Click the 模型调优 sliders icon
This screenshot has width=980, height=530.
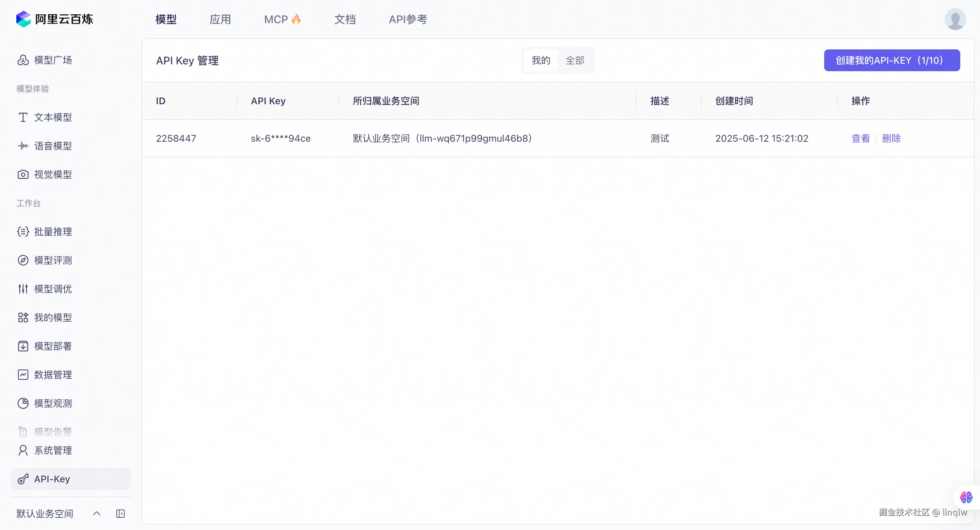[x=23, y=289]
